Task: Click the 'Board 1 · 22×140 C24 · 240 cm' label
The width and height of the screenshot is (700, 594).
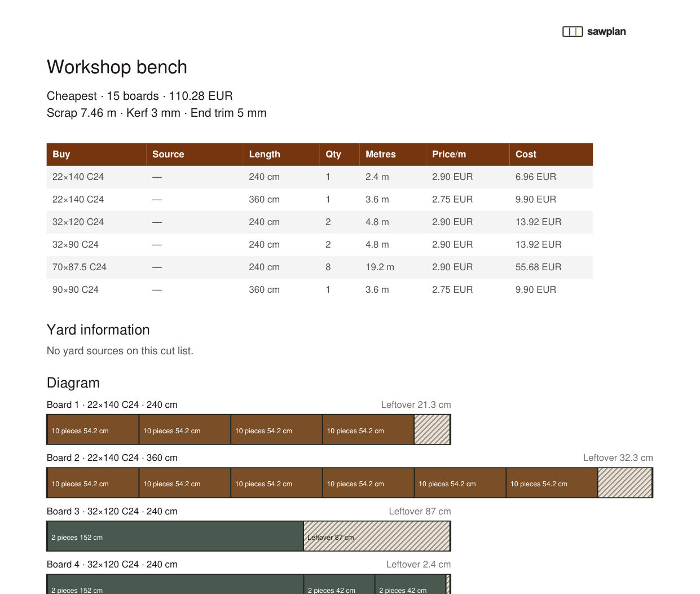Action: [112, 404]
